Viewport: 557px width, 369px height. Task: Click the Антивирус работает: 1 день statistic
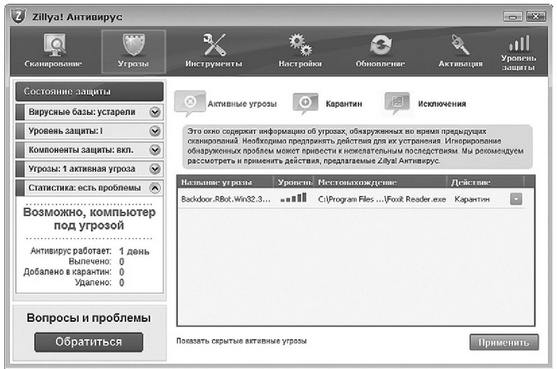[x=90, y=251]
